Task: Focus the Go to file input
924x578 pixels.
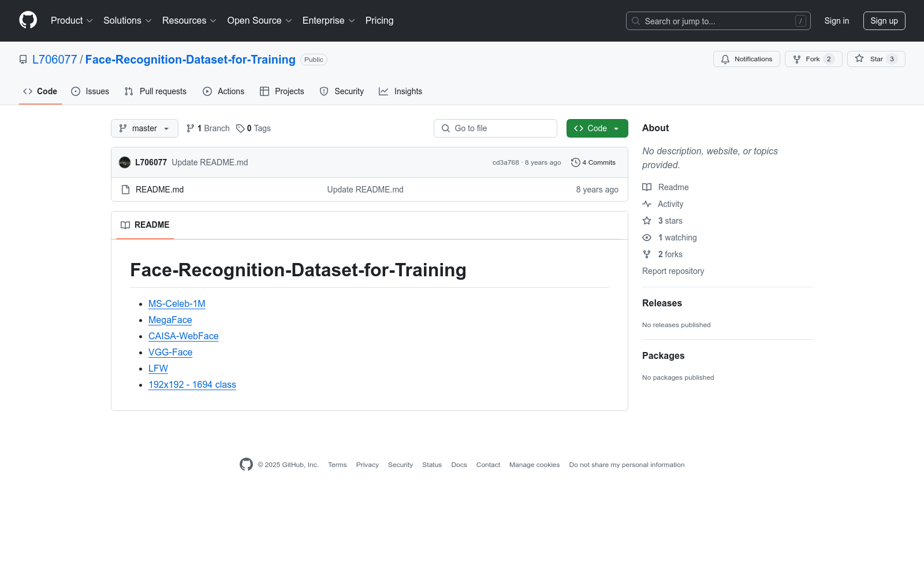Action: (495, 128)
